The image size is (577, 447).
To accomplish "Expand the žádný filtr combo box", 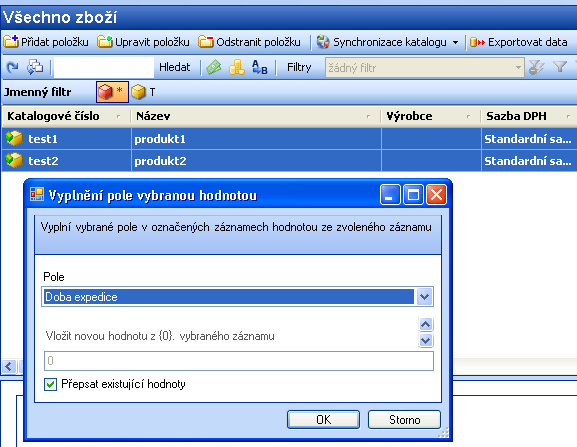I will (x=425, y=67).
